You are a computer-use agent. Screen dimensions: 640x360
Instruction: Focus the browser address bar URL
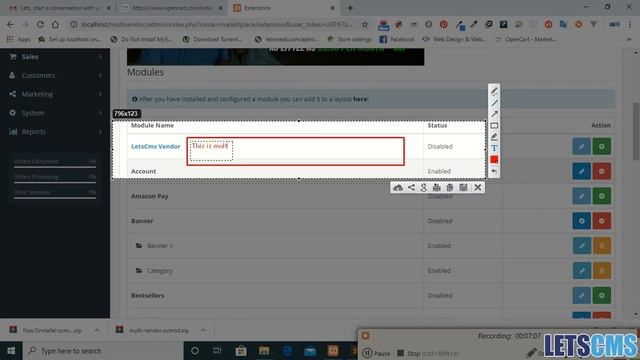[216, 24]
